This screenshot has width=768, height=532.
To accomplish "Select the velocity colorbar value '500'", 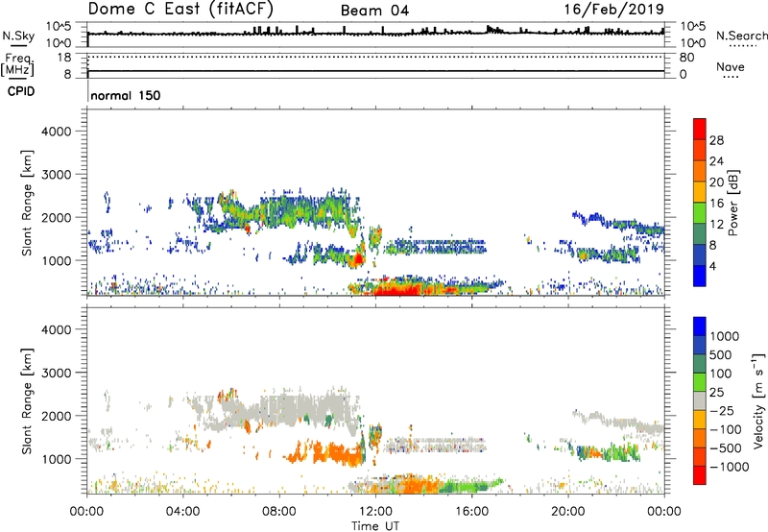I will pyautogui.click(x=722, y=355).
